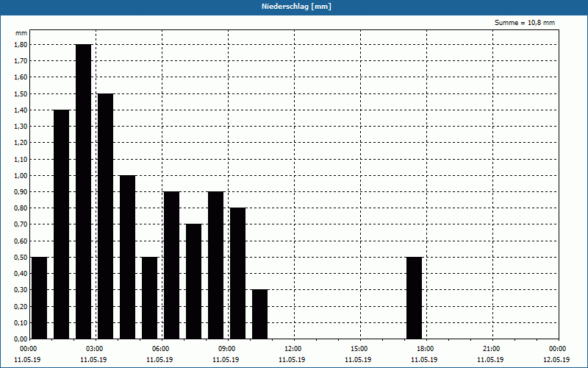Click the 12:00 time axis label
Image resolution: width=588 pixels, height=368 pixels.
[292, 349]
